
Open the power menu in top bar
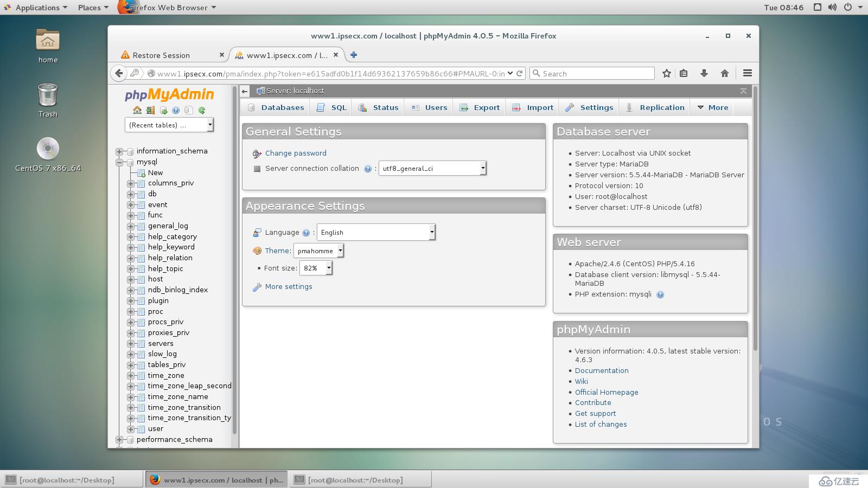point(847,7)
